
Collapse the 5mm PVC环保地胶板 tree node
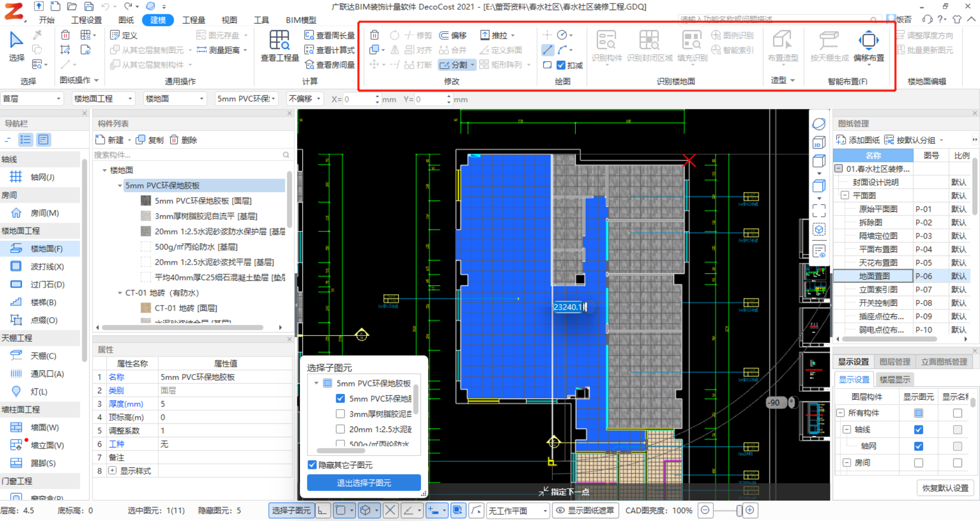(x=120, y=185)
